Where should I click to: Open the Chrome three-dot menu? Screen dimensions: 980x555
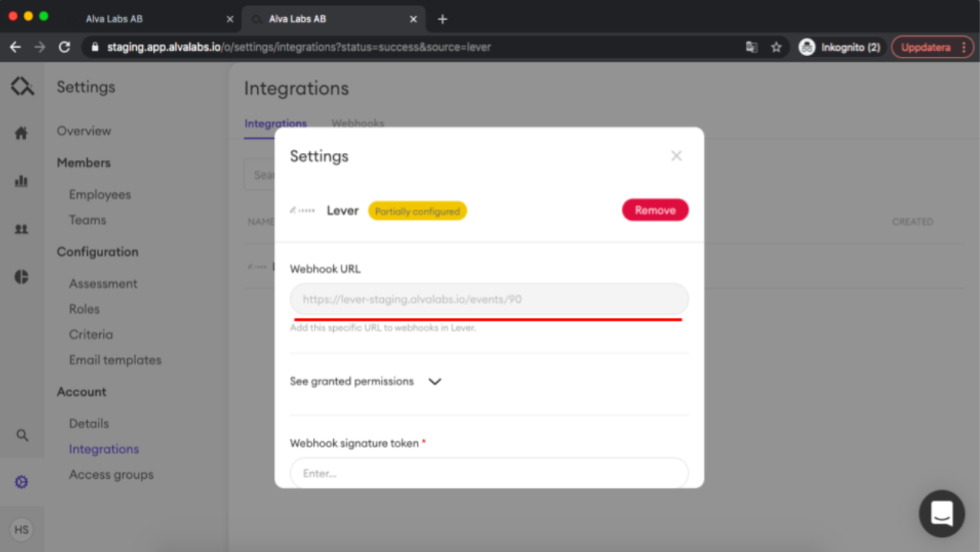[965, 47]
